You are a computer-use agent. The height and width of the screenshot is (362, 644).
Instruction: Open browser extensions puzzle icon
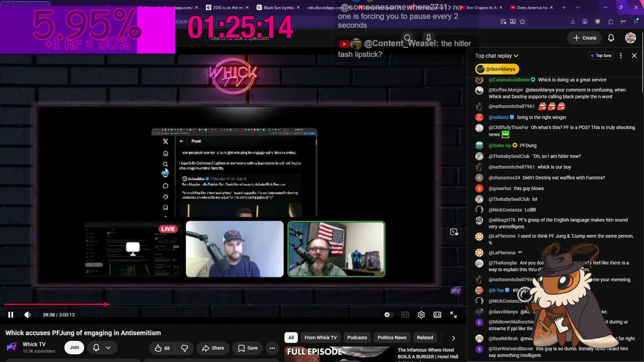[610, 22]
